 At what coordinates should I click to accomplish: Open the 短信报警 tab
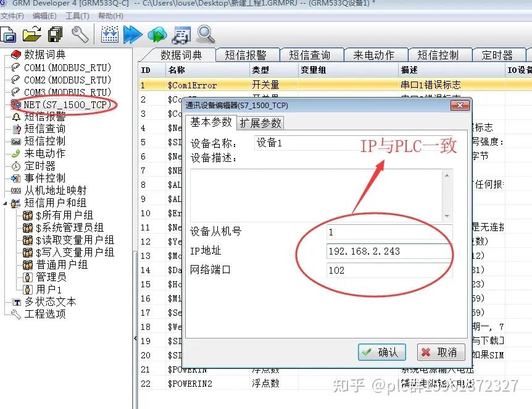247,54
